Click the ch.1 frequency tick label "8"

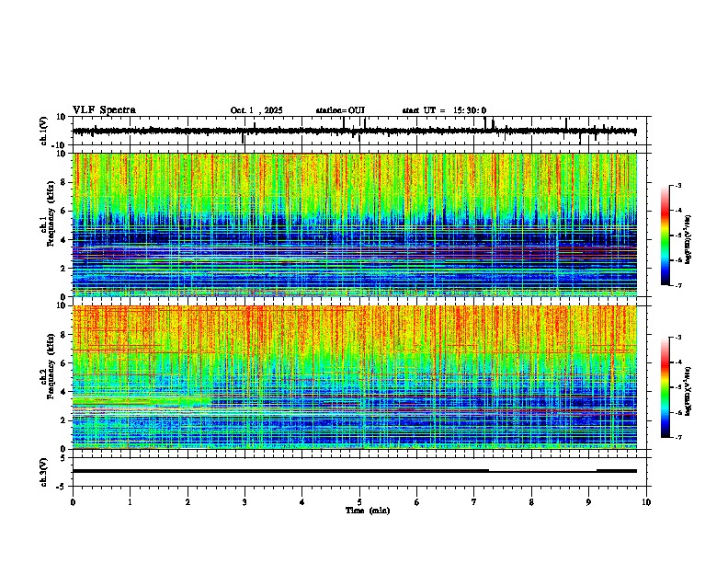coord(63,182)
